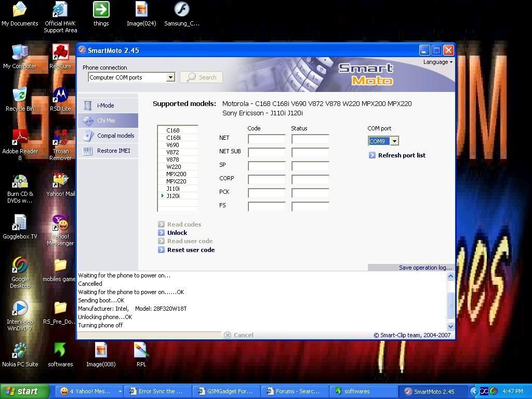Switch to softwares taskbar window
532x399 pixels.
362,392
